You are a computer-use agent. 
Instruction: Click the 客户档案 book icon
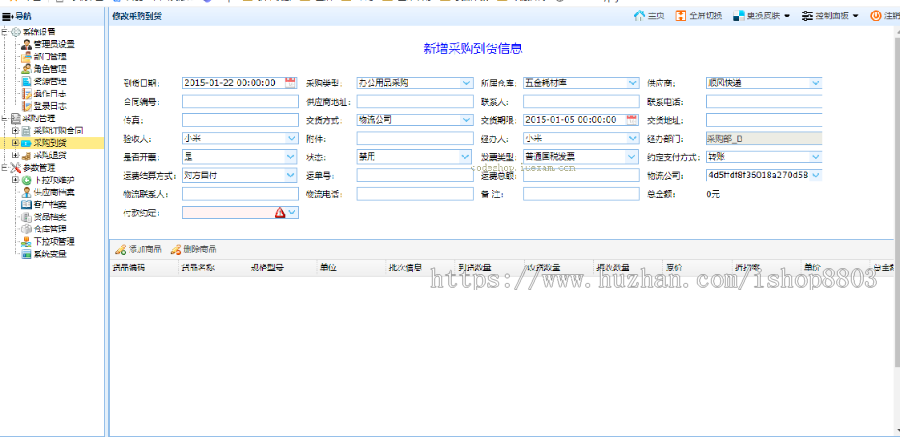coord(26,204)
